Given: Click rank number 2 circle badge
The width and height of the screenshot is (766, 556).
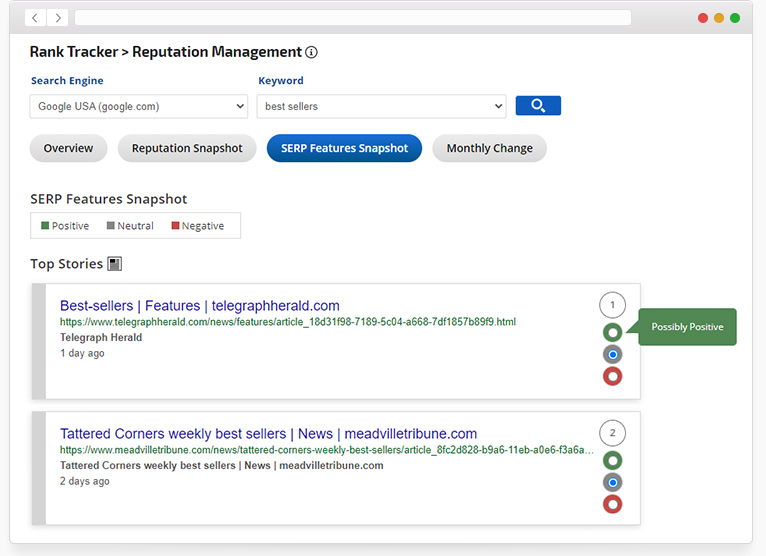Looking at the screenshot, I should [612, 433].
